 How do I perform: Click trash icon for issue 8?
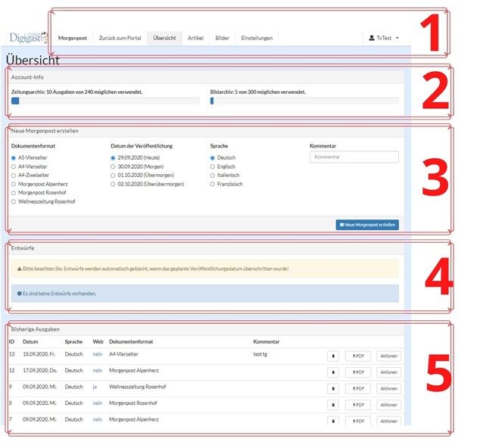333,405
